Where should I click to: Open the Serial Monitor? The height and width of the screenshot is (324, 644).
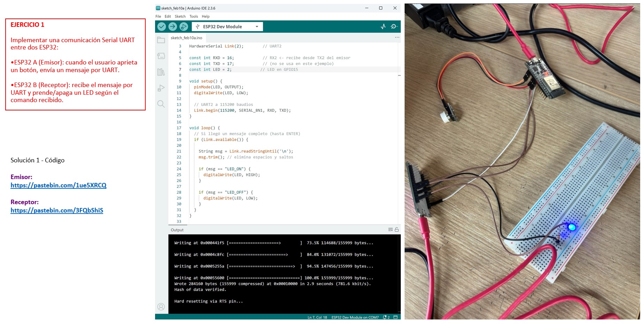point(394,26)
